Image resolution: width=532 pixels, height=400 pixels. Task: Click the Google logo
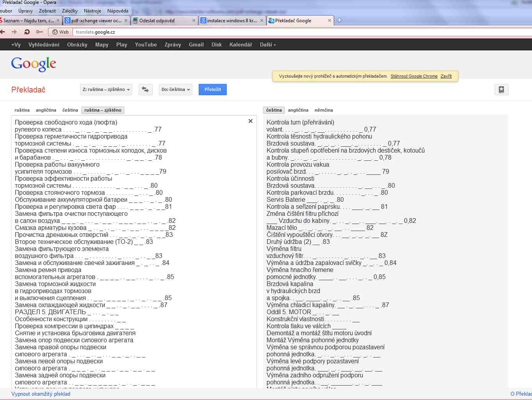click(34, 64)
